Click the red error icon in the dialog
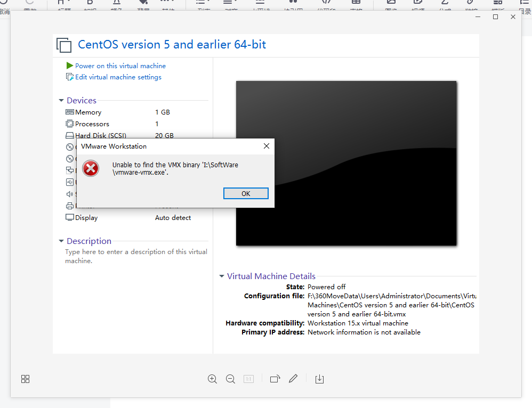Viewport: 532px width, 408px height. click(91, 168)
